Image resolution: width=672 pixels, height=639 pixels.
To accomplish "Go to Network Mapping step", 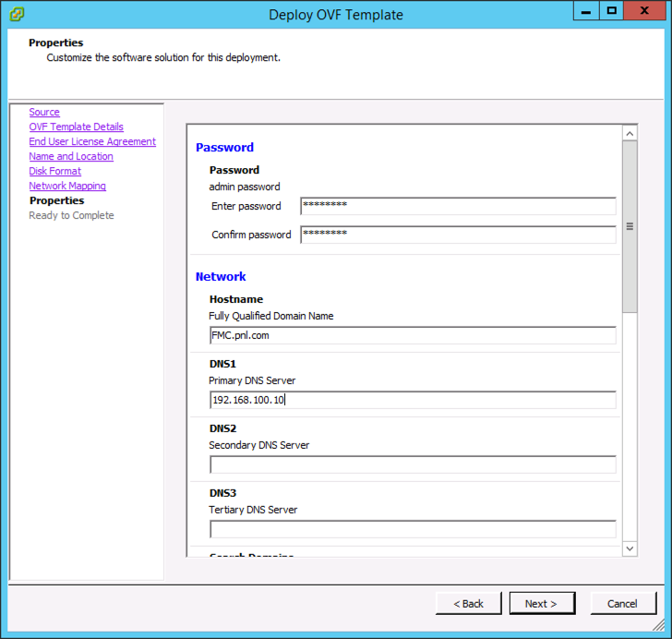I will [67, 186].
